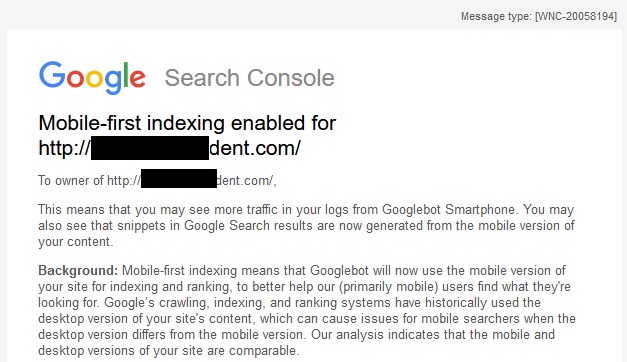Click the To owner of greeting text
Image resolution: width=627 pixels, height=362 pixels.
(x=71, y=180)
